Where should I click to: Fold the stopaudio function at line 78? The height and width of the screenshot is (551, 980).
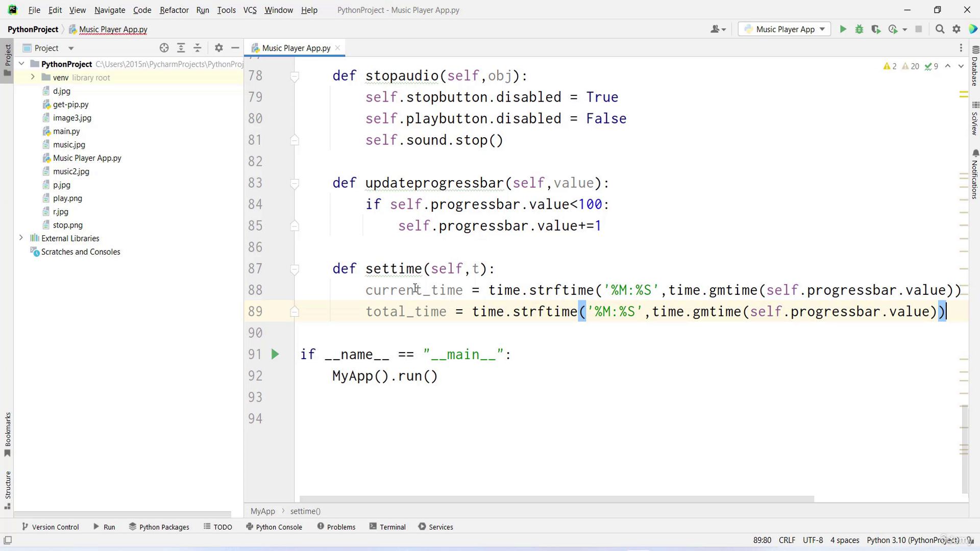pyautogui.click(x=295, y=76)
